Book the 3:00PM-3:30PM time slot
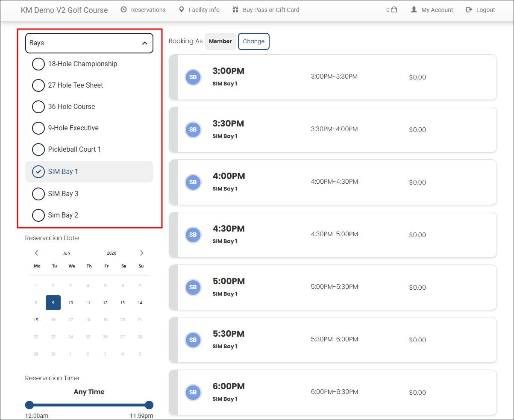Image resolution: width=514 pixels, height=420 pixels. (333, 77)
